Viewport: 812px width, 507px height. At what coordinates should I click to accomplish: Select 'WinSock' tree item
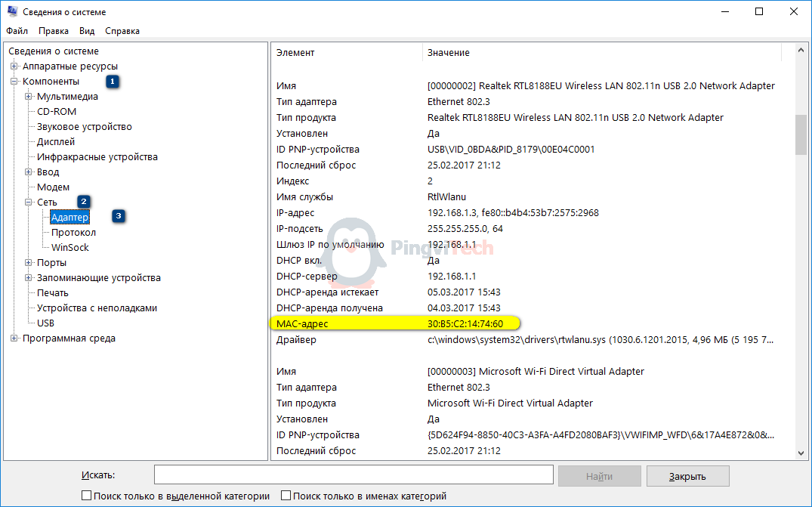point(69,248)
